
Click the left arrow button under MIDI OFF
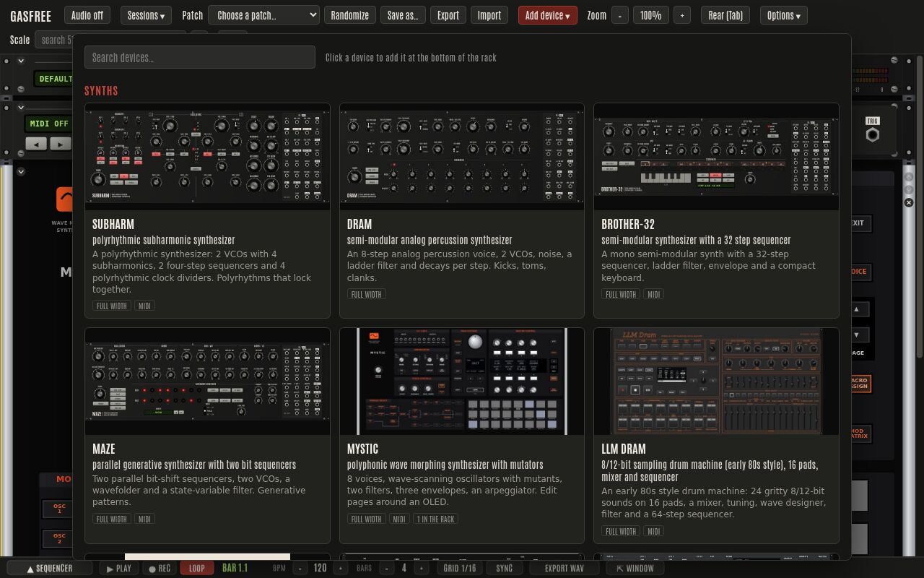36,144
